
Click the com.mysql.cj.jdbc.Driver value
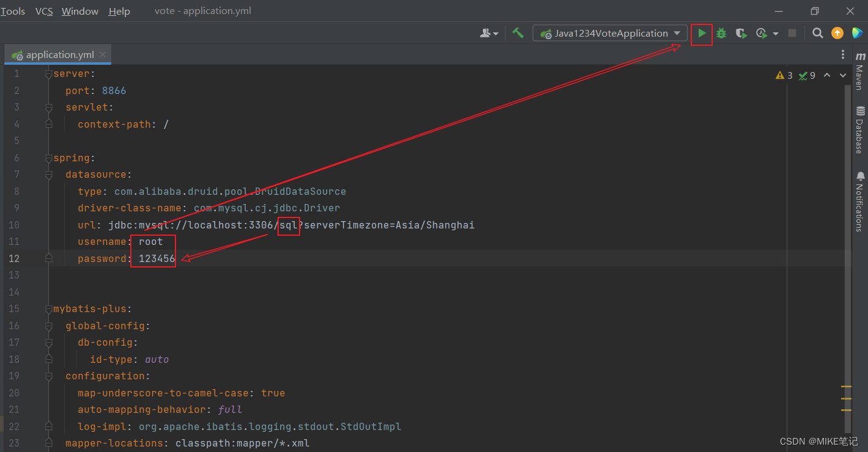[x=267, y=208]
